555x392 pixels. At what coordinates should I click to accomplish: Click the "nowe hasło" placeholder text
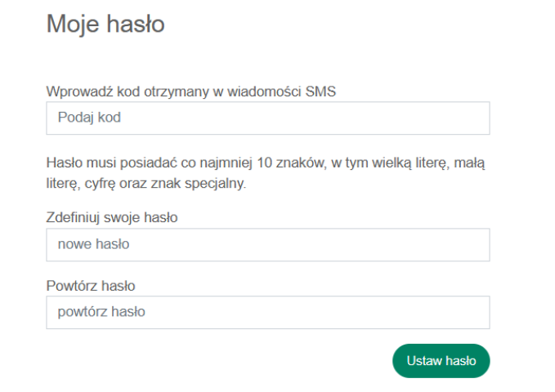[x=93, y=244]
